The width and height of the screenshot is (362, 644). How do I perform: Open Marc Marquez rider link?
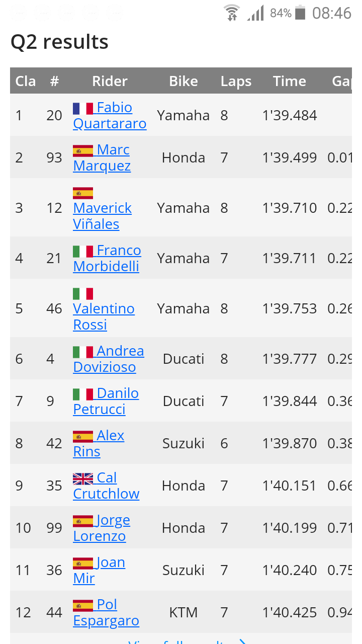pyautogui.click(x=102, y=157)
